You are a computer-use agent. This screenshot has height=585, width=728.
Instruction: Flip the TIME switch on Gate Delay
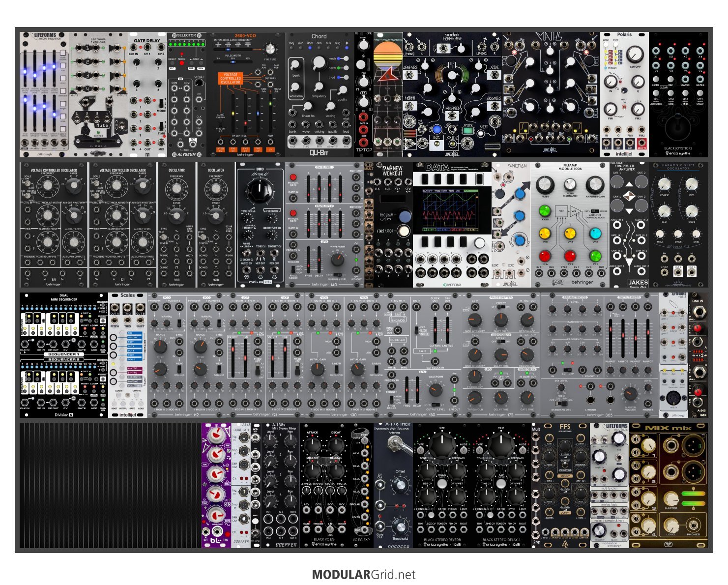[161, 126]
